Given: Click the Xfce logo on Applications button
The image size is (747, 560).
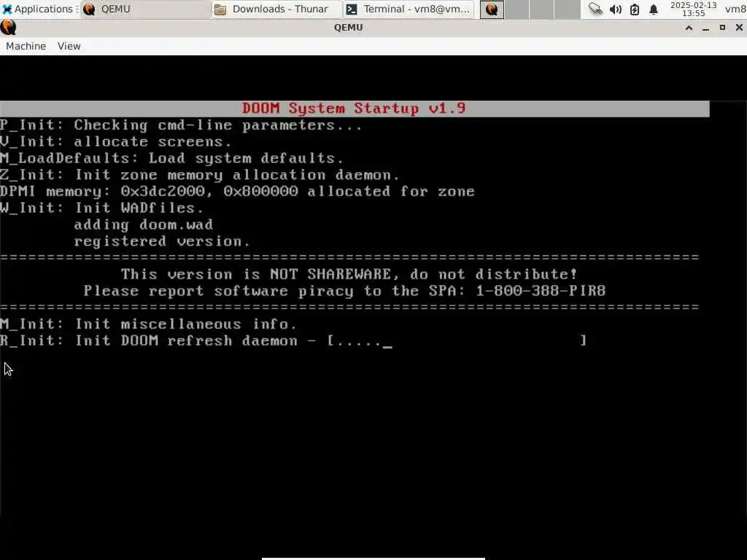Looking at the screenshot, I should pos(7,9).
